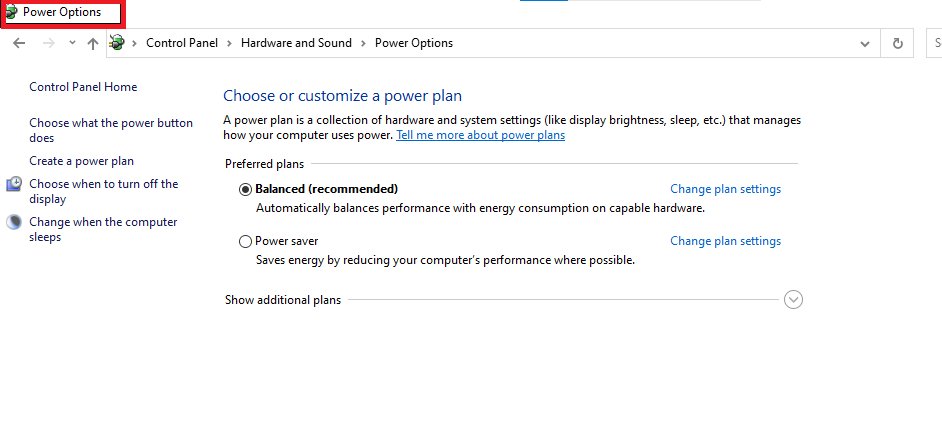Viewport: 942px width, 428px height.
Task: Click the Up one level arrow
Action: 93,43
